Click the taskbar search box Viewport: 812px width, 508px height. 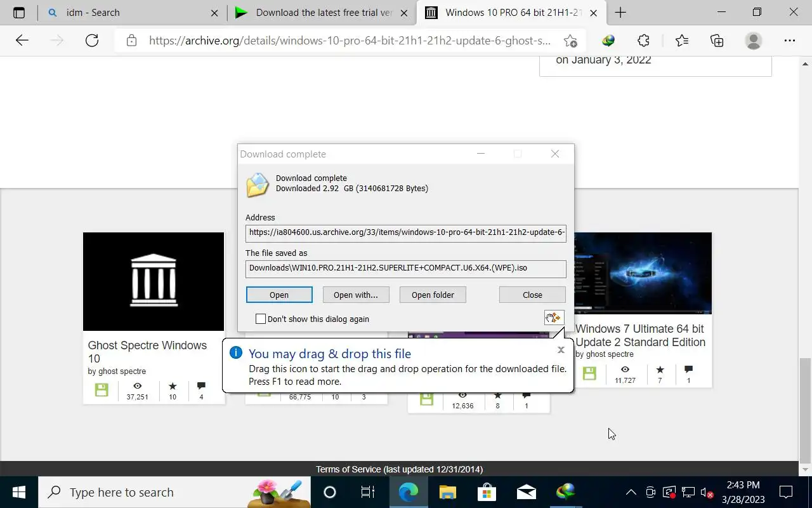[174, 492]
